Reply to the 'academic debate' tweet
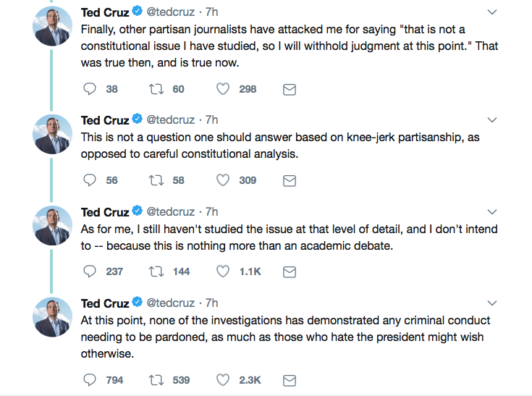This screenshot has height=396, width=532. (90, 271)
